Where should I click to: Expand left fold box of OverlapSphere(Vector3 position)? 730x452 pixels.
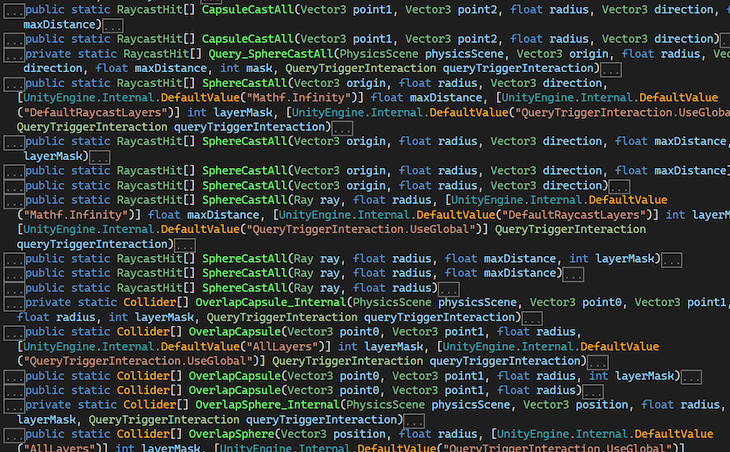tap(14, 435)
